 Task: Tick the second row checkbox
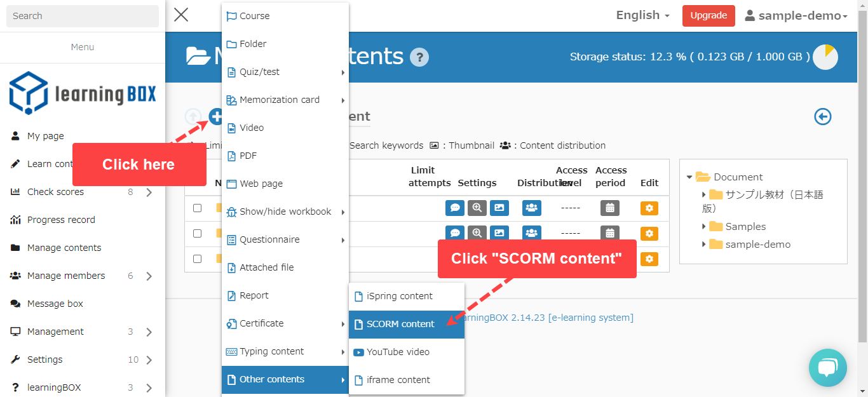pos(198,233)
